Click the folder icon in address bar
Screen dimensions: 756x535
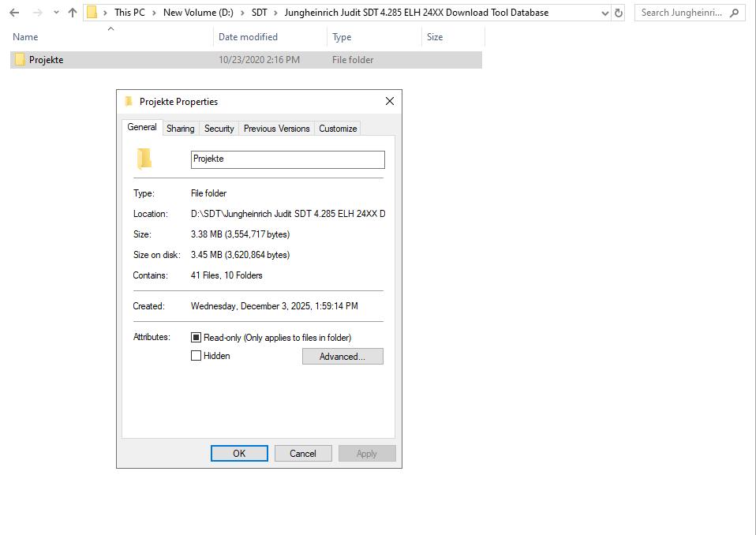click(92, 13)
